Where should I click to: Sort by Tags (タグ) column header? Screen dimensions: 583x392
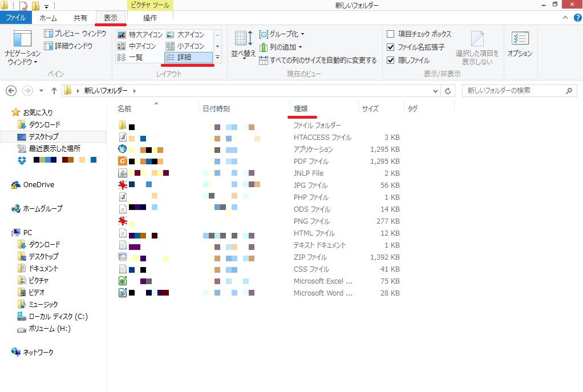tap(429, 108)
